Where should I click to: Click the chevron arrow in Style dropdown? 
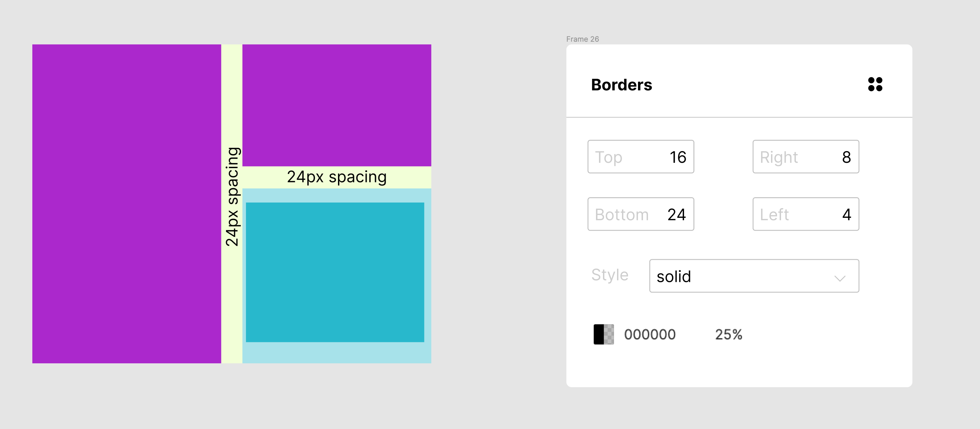point(840,278)
